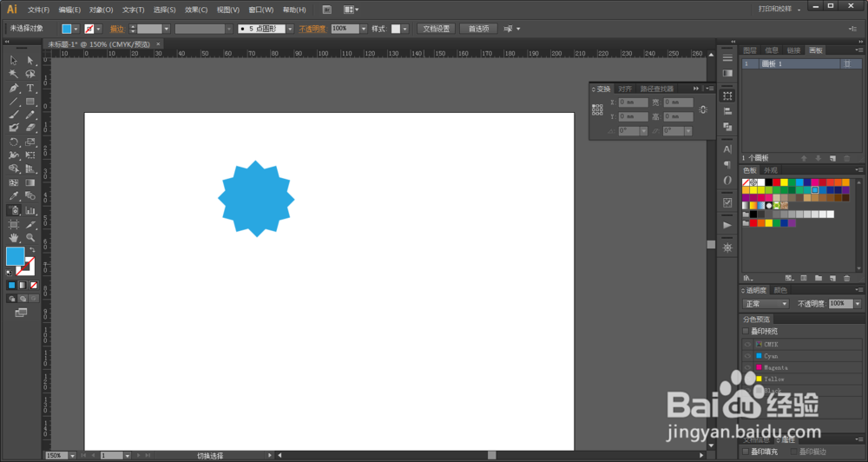Set paint mode to Gradient
The height and width of the screenshot is (462, 868).
click(23, 286)
